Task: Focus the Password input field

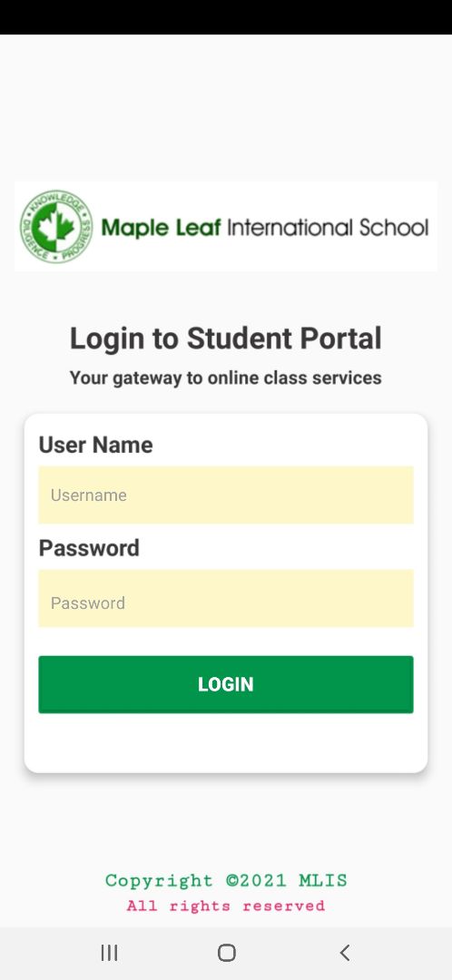Action: point(226,598)
